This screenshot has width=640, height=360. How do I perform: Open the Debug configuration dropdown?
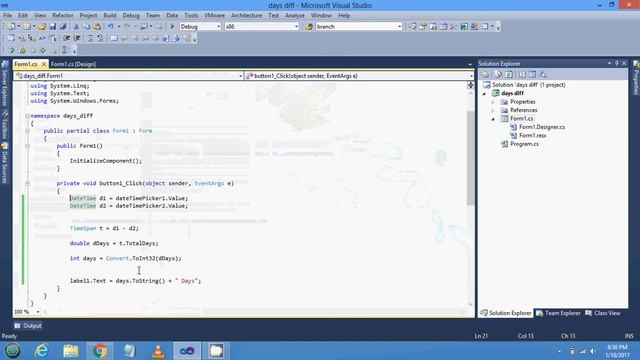(218, 27)
